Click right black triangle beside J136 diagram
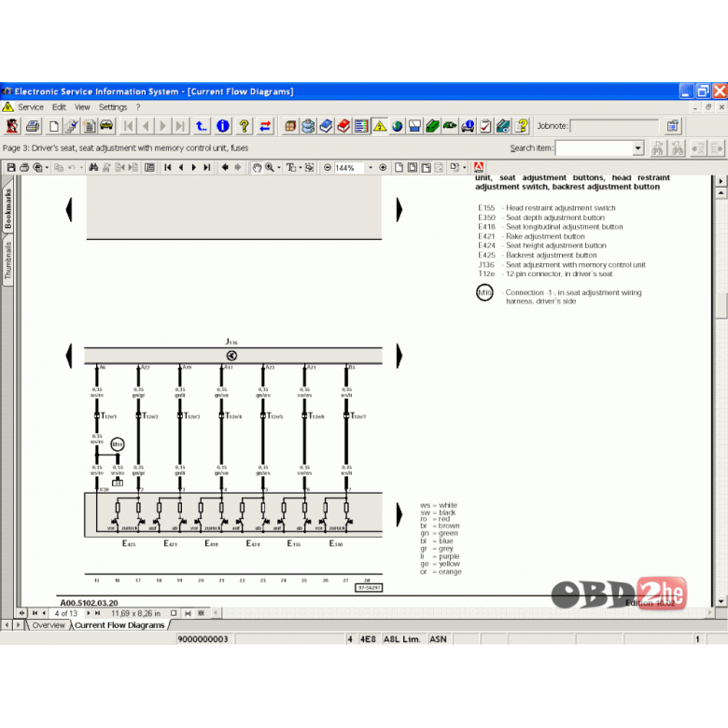Image resolution: width=728 pixels, height=728 pixels. point(399,357)
